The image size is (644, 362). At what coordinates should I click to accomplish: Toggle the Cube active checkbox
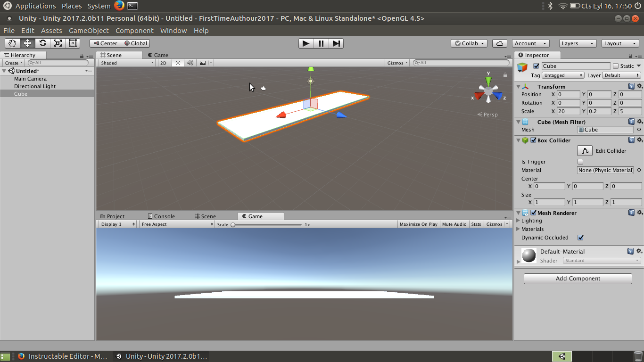536,66
